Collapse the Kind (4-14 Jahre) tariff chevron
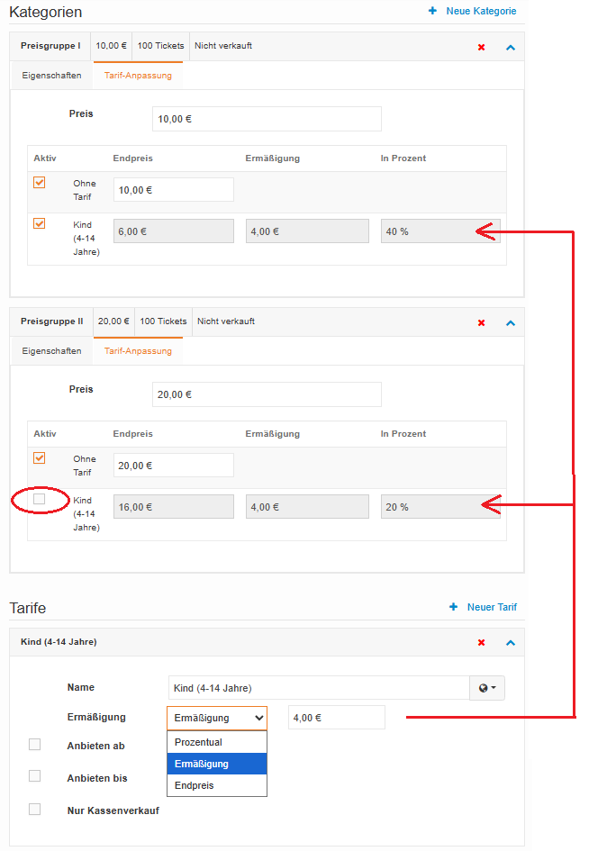Viewport: 616px width, 851px height. [511, 643]
